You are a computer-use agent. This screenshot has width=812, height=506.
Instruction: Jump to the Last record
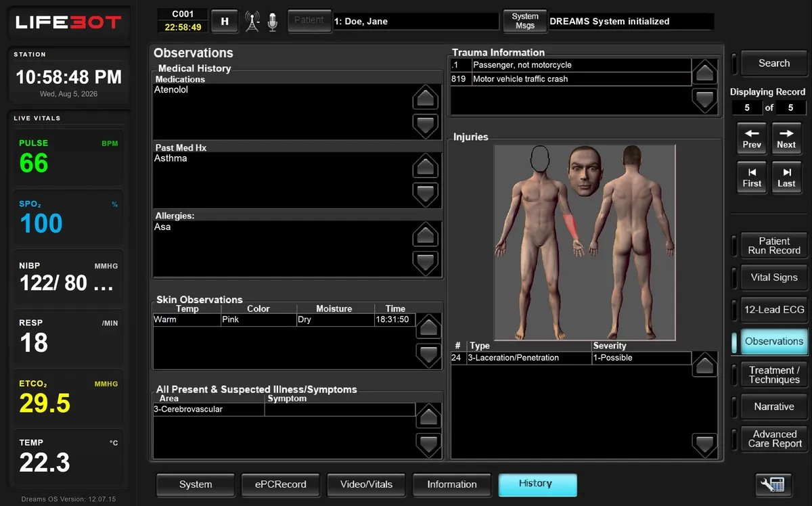[786, 177]
